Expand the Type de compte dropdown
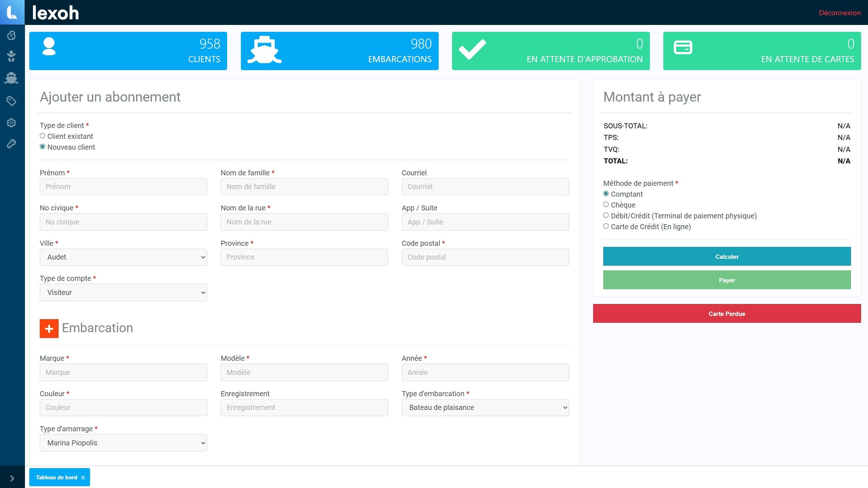 (123, 292)
